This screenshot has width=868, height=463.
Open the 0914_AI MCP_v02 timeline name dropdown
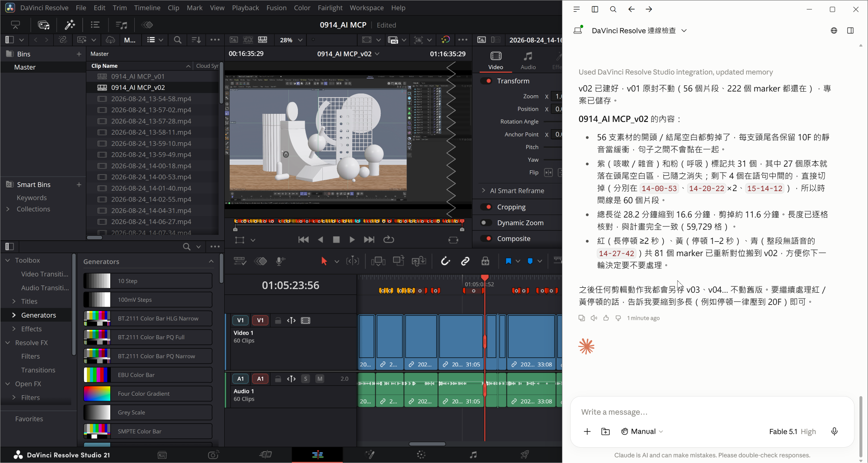(x=348, y=54)
